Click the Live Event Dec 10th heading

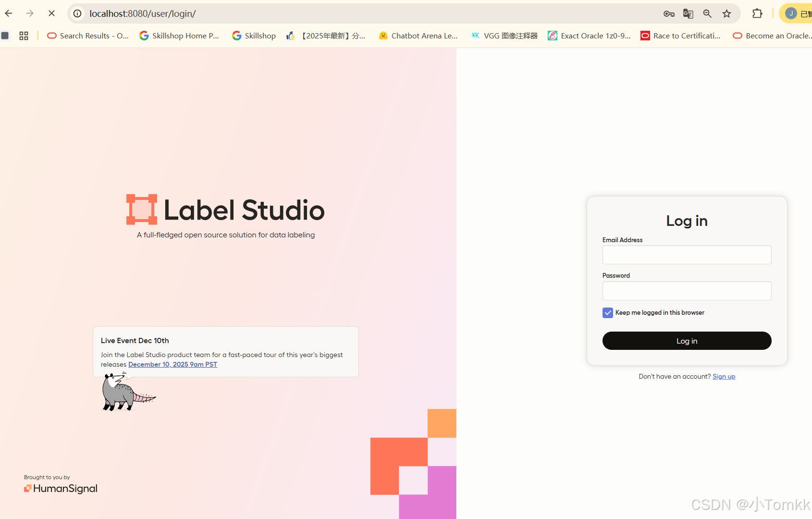click(135, 340)
